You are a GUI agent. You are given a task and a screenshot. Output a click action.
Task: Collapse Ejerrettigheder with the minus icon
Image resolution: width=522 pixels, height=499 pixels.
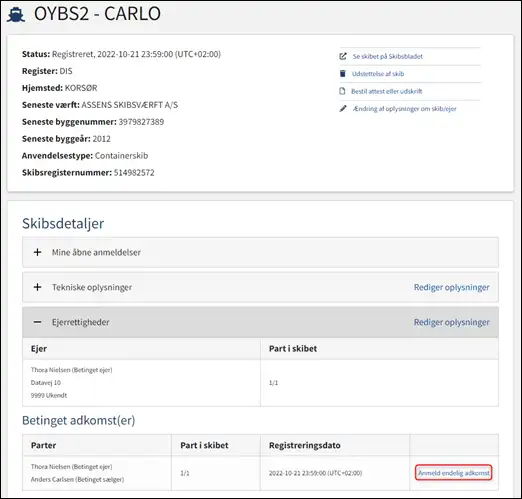(x=37, y=322)
